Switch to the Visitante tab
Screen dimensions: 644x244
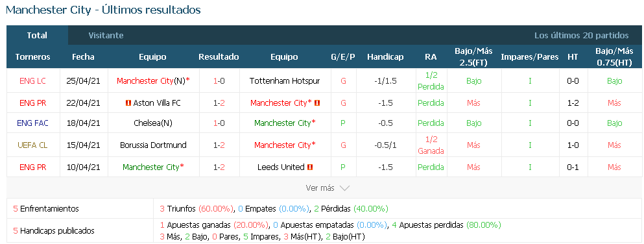pyautogui.click(x=106, y=35)
